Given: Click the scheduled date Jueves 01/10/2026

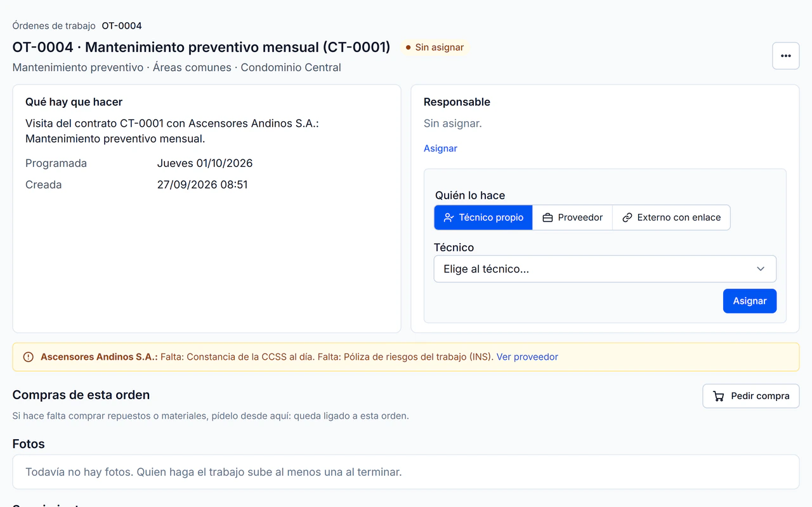Looking at the screenshot, I should [205, 163].
